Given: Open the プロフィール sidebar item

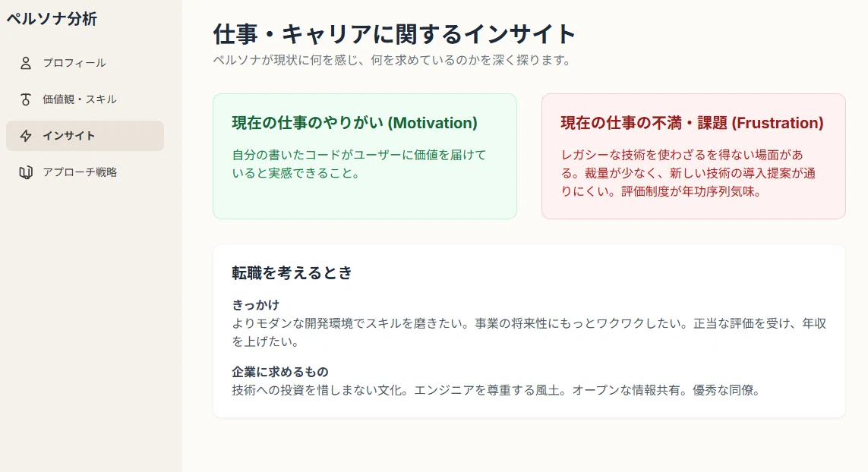Looking at the screenshot, I should click(x=85, y=63).
